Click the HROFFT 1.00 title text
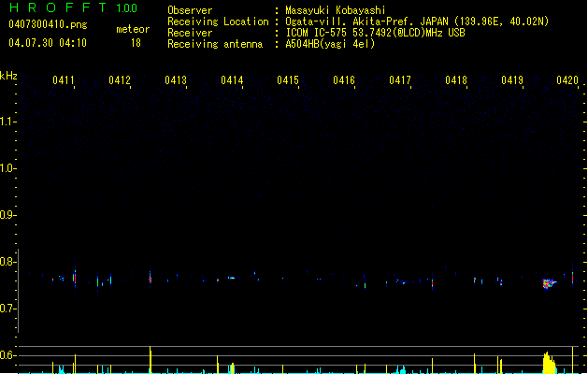The height and width of the screenshot is (374, 588). 74,7
